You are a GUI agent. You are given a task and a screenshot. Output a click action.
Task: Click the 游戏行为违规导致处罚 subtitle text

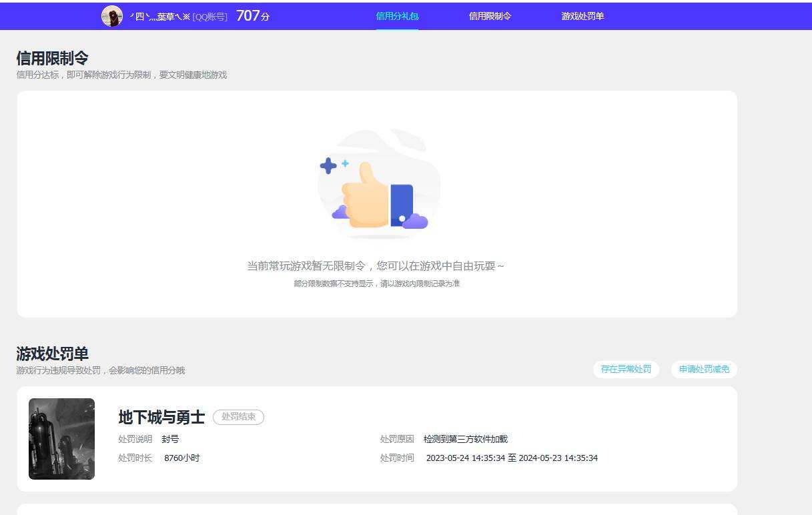(x=100, y=370)
